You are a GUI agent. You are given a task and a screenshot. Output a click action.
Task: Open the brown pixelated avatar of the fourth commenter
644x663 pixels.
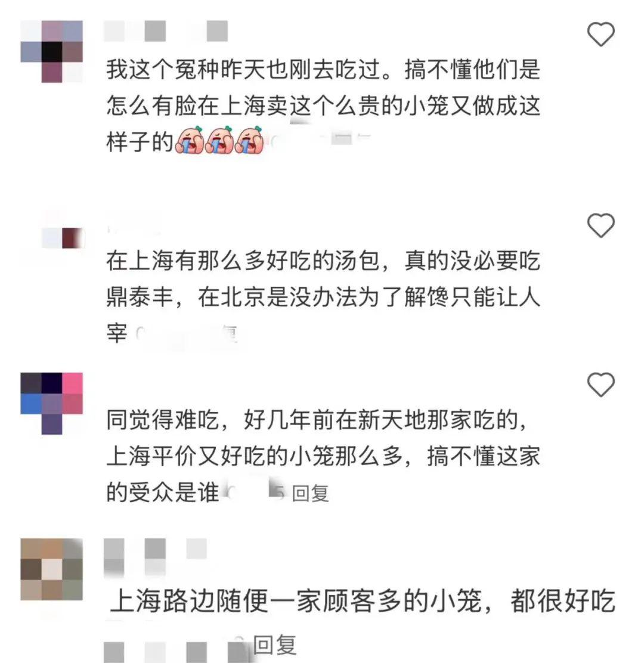coord(52,569)
